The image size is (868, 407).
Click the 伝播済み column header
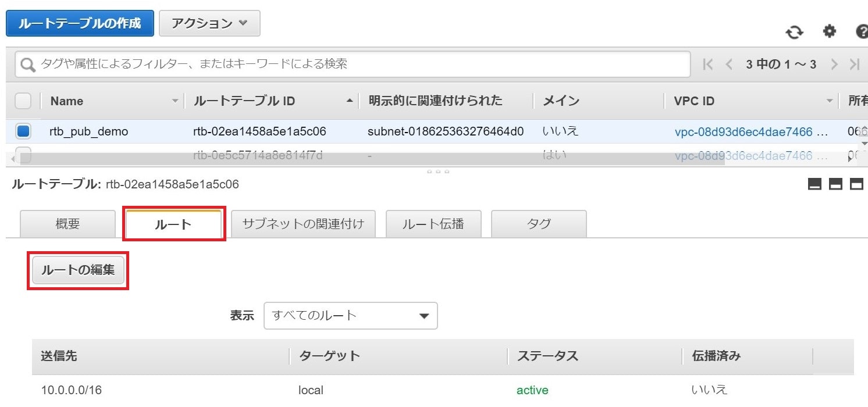(x=716, y=356)
